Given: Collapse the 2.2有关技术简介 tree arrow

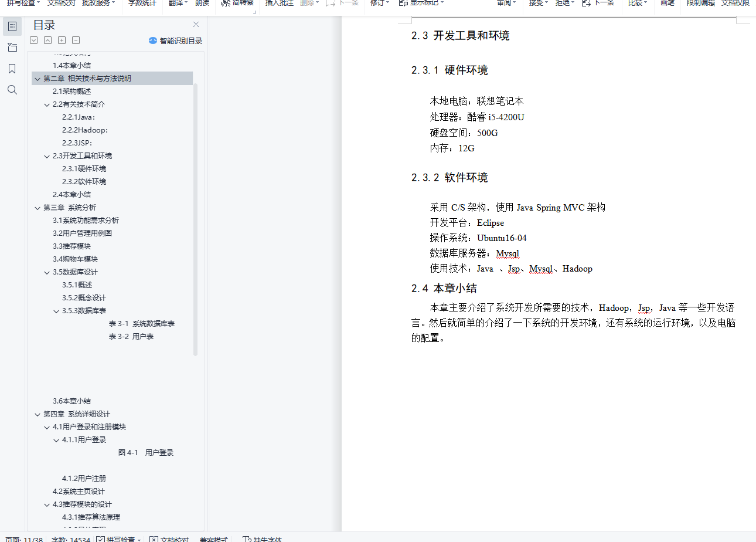Looking at the screenshot, I should 47,104.
